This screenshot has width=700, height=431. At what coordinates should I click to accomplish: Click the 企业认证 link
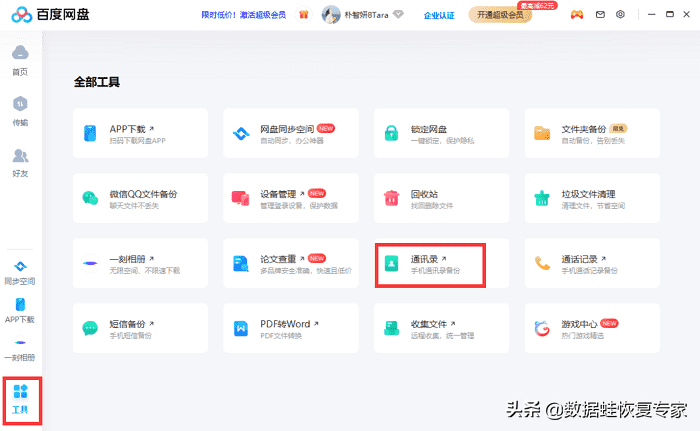point(439,16)
